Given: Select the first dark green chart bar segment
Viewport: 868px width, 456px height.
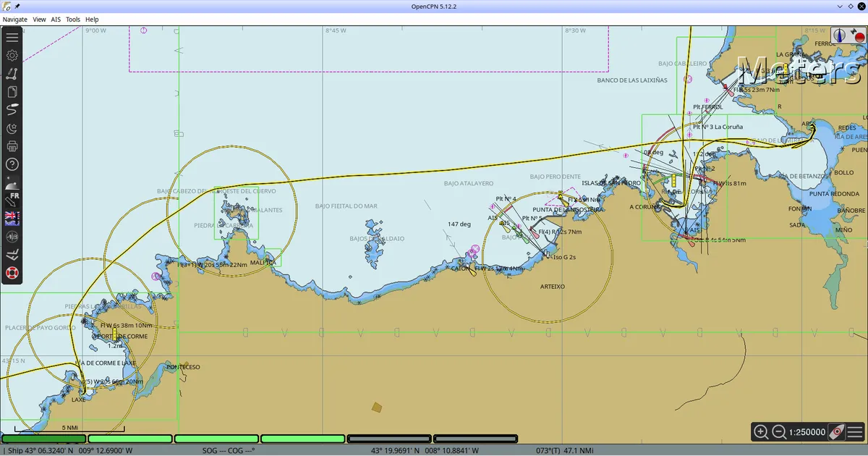Looking at the screenshot, I should tap(44, 439).
